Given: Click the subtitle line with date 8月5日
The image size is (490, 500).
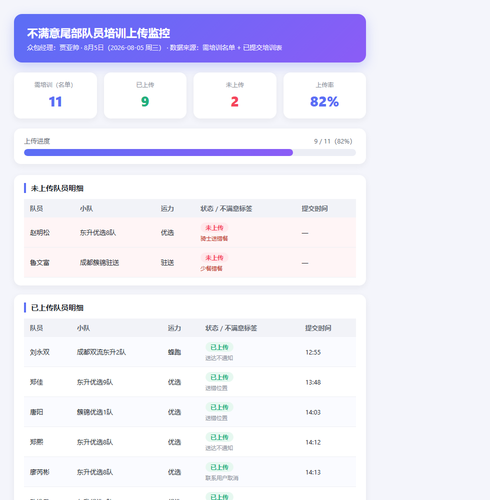Looking at the screenshot, I should 154,48.
